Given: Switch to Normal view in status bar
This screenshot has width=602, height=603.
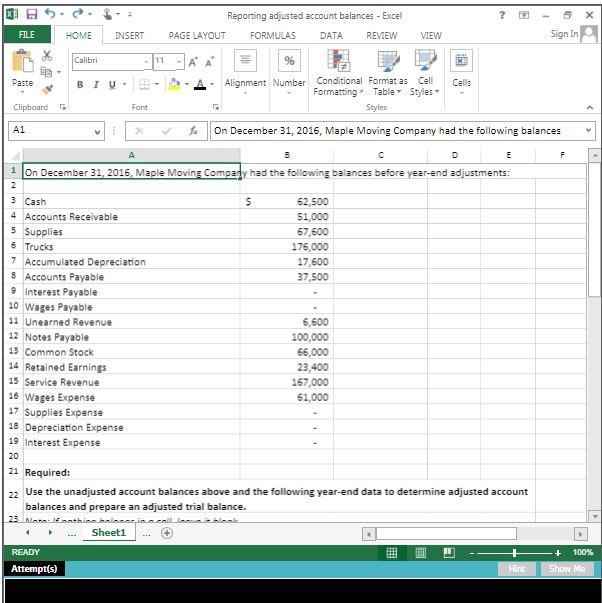Looking at the screenshot, I should coord(392,553).
